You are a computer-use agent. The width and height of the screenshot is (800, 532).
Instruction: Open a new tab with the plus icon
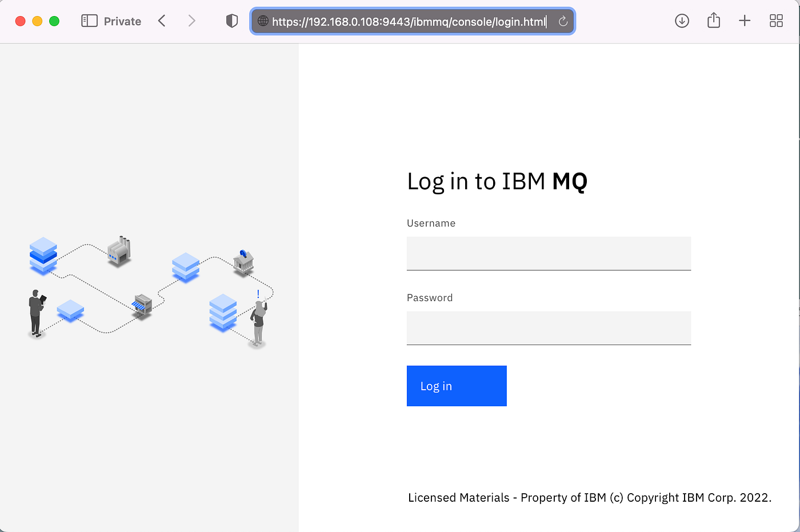(x=745, y=21)
